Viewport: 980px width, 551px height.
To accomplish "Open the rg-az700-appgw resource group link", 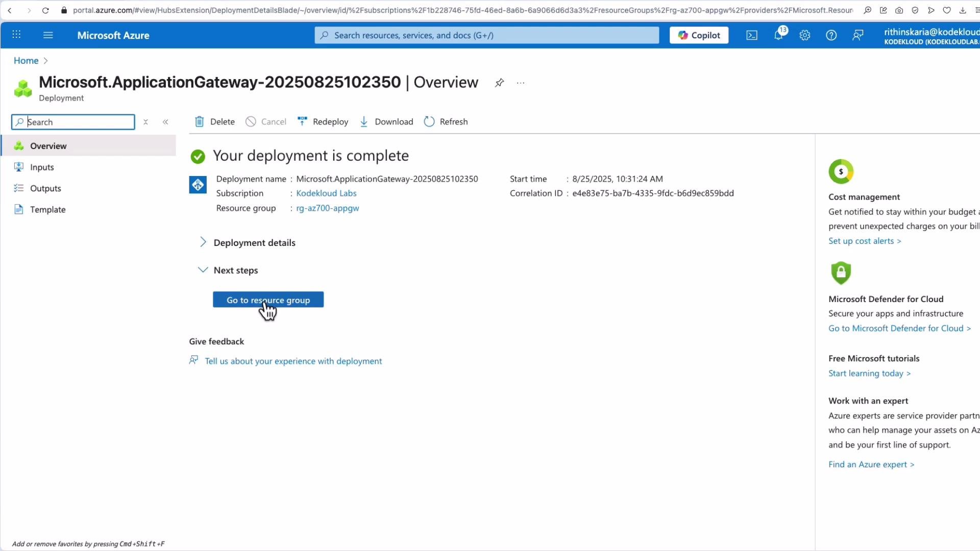I will click(x=328, y=208).
